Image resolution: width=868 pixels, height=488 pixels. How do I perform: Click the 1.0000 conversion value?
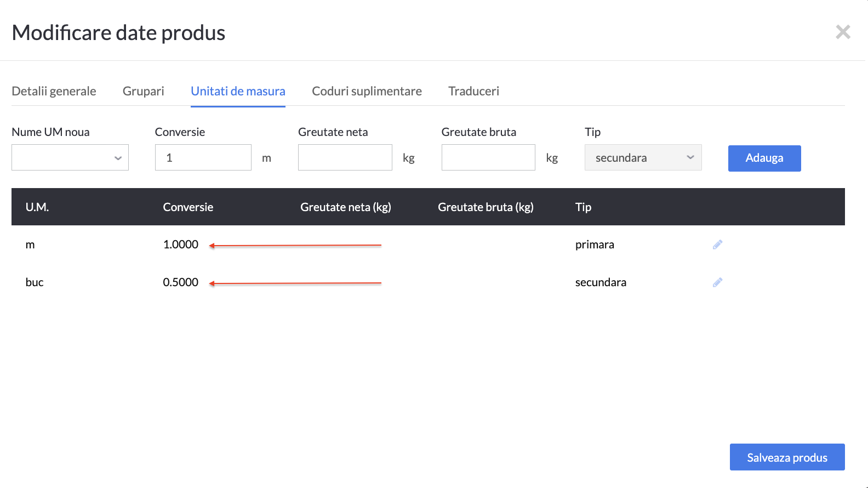point(181,245)
